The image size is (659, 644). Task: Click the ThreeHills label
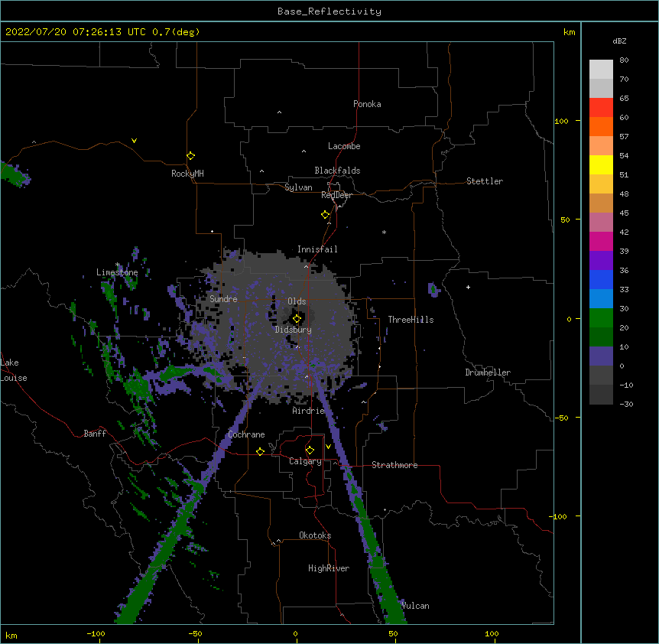pos(411,320)
